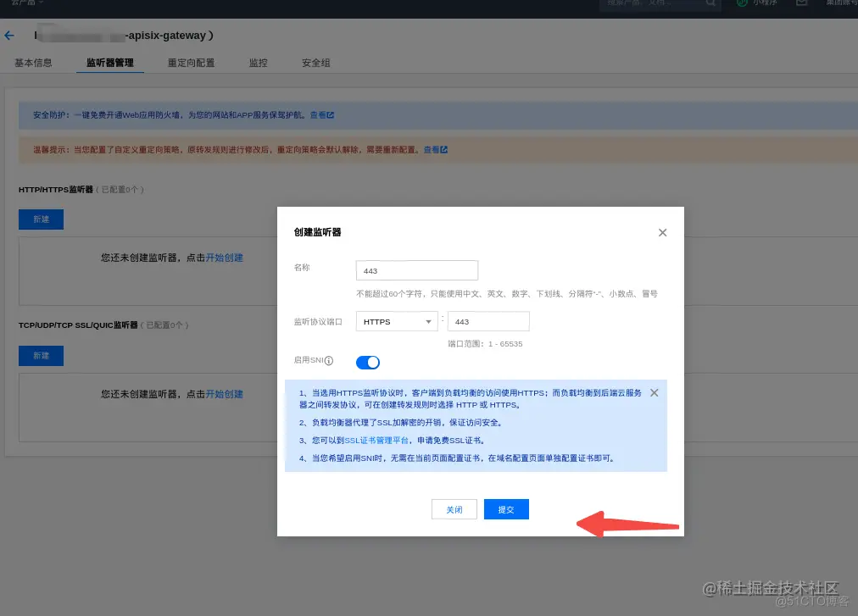Click 新建 under TCP/UDP监听器
Screen dimensions: 858x616
pyautogui.click(x=41, y=356)
